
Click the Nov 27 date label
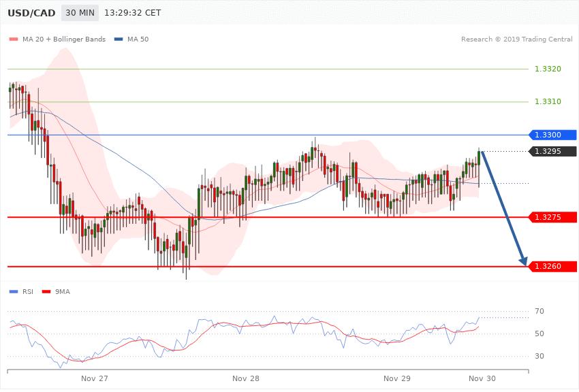95,378
